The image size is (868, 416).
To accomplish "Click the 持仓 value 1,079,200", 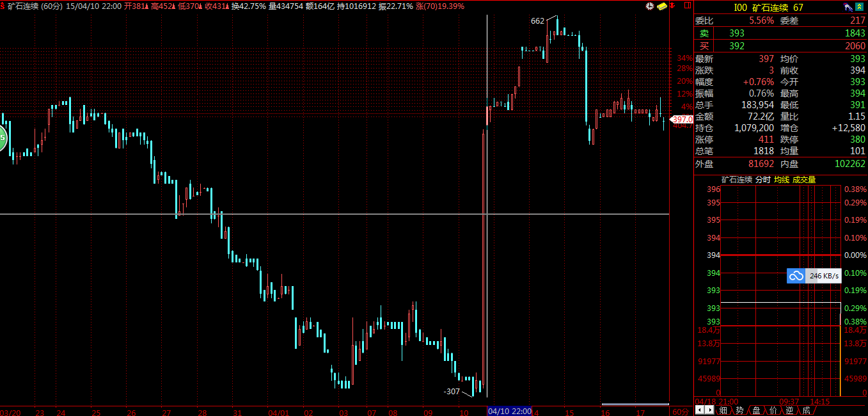I will click(x=754, y=128).
